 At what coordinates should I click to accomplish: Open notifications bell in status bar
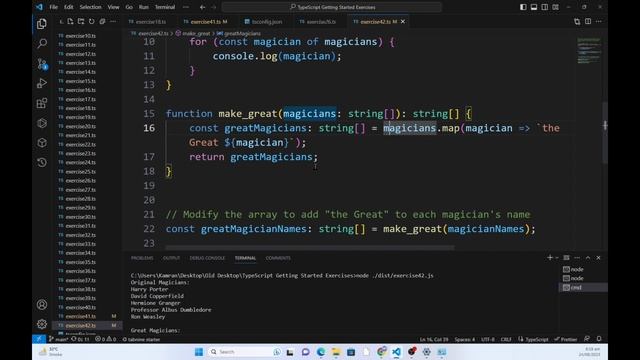tap(599, 339)
